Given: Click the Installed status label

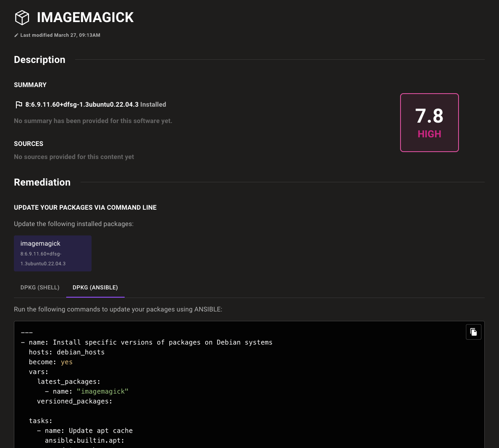Looking at the screenshot, I should 153,104.
